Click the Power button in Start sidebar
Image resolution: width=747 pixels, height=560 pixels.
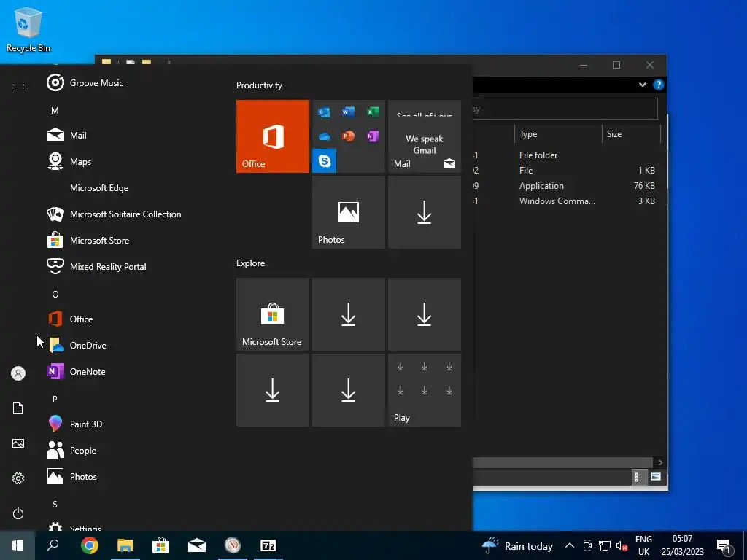(18, 513)
